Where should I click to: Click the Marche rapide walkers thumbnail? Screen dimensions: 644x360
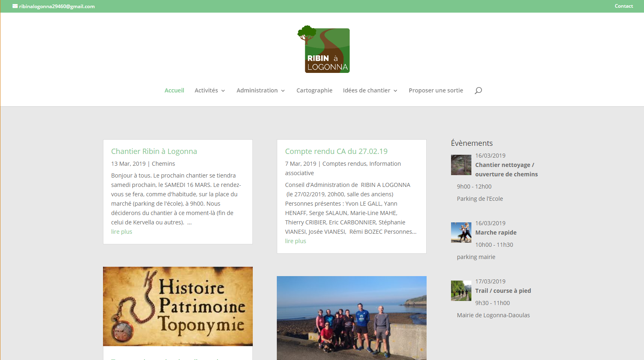tap(461, 233)
